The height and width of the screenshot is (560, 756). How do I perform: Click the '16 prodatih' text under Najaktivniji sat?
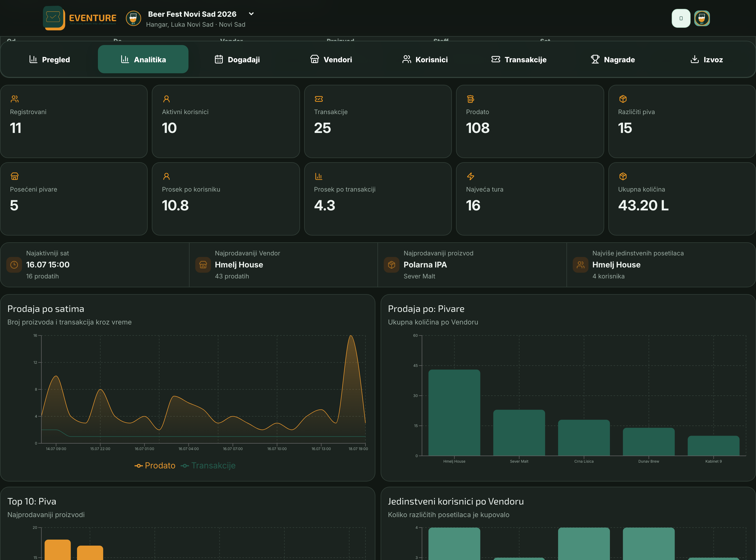click(42, 276)
